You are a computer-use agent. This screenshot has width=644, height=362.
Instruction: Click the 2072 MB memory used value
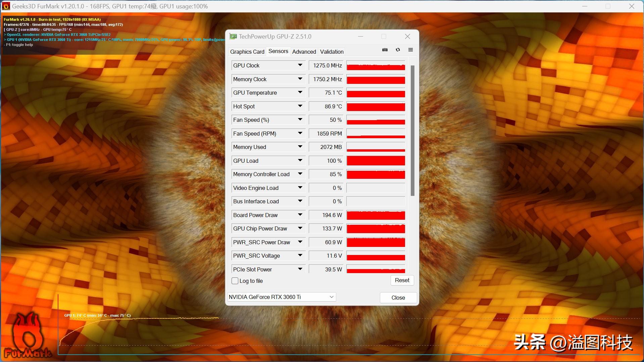[326, 147]
